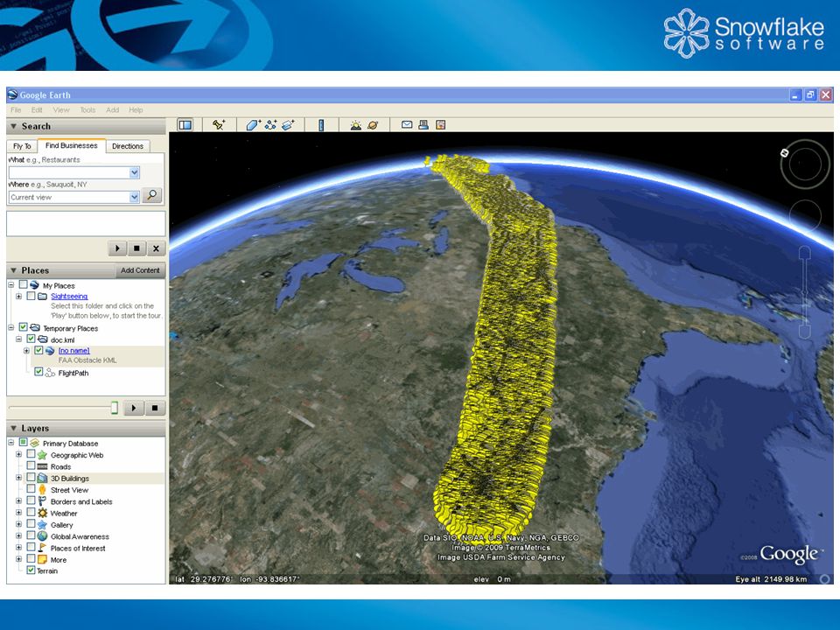The image size is (840, 630).
Task: Click the Email envelope toolbar icon
Action: click(407, 125)
